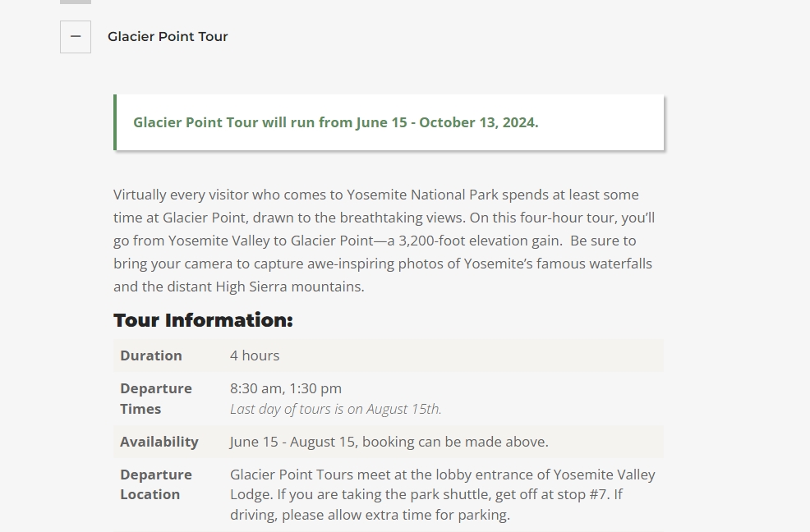Viewport: 810px width, 532px height.
Task: Collapse the Glacier Point Tour section
Action: pyautogui.click(x=76, y=37)
